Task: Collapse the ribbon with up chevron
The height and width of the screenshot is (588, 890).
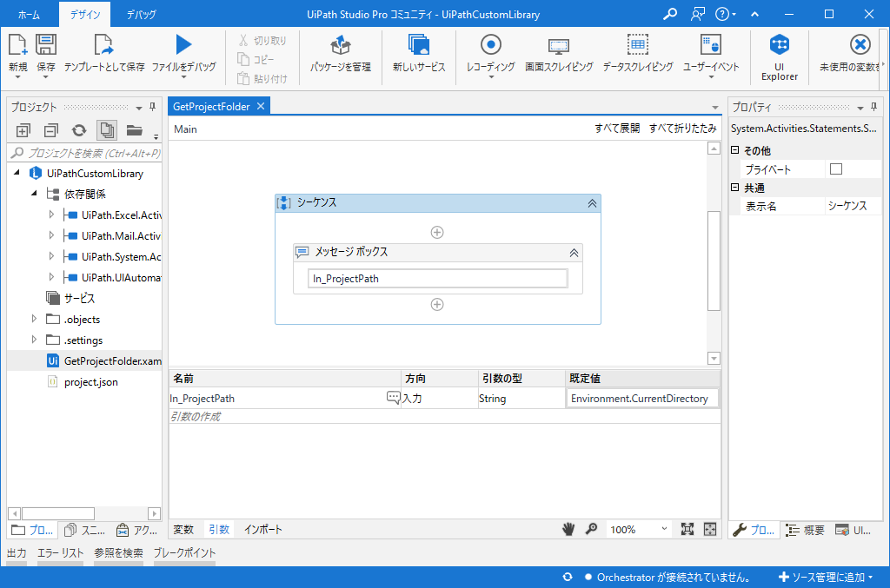Action: pos(755,14)
